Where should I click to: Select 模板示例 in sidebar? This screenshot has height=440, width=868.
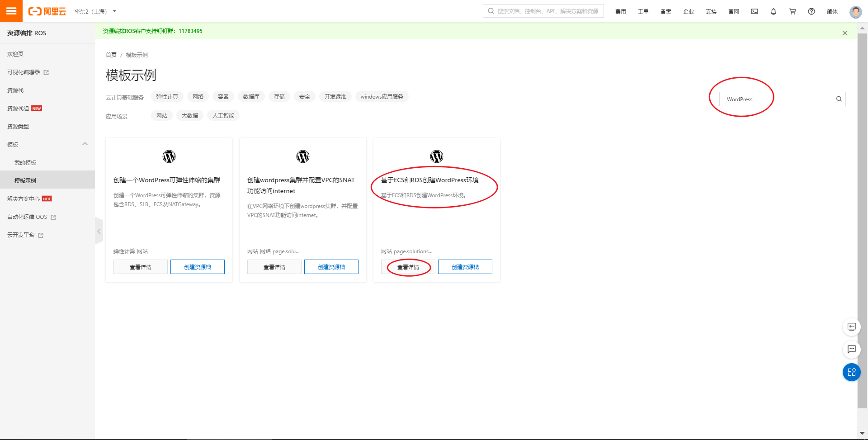[x=47, y=180]
